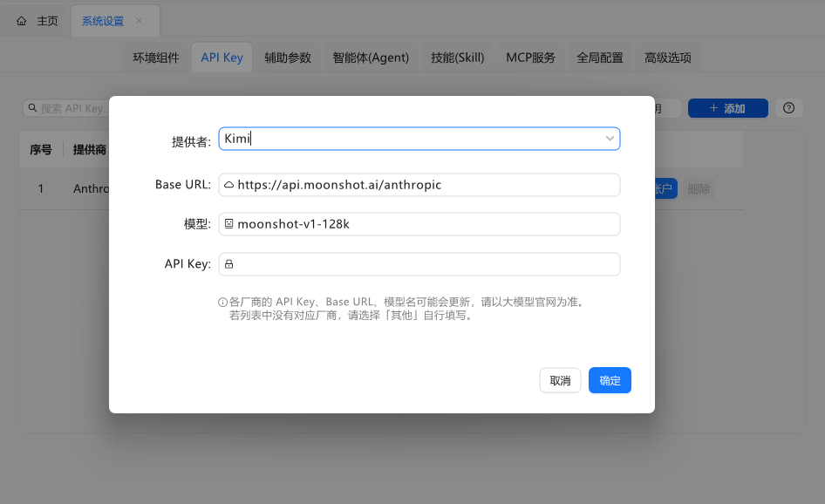Select the 智能体(Agent) tab
This screenshot has height=504, width=825.
tap(371, 58)
